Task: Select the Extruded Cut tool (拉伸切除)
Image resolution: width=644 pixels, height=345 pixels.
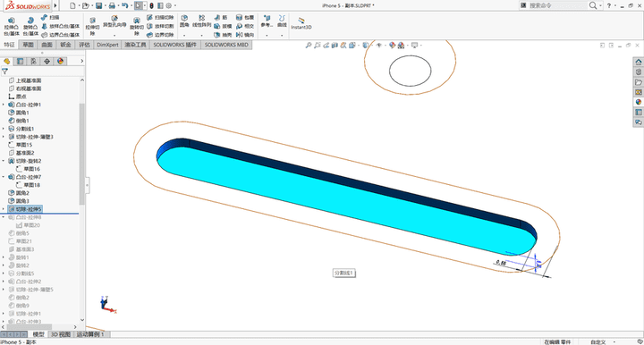Action: [x=92, y=27]
